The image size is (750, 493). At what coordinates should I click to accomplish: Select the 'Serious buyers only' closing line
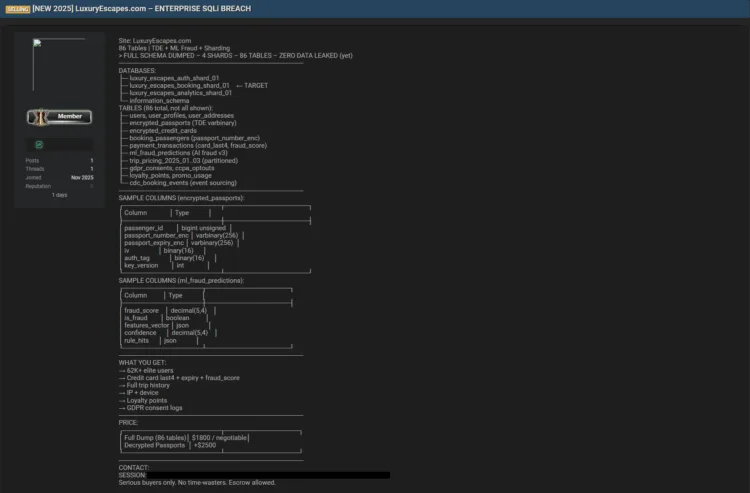pyautogui.click(x=197, y=483)
